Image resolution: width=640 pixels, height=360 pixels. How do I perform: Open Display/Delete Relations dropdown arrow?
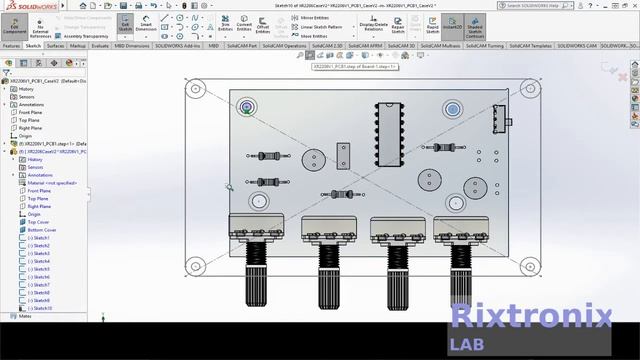click(x=373, y=37)
